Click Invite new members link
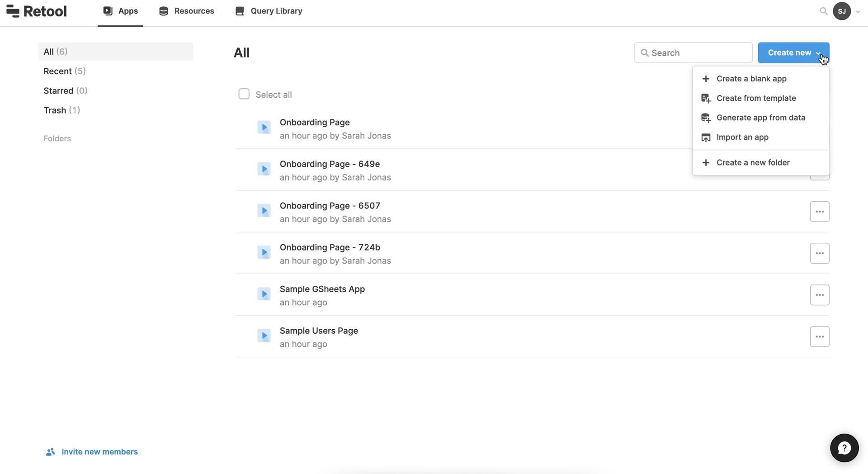The height and width of the screenshot is (474, 868). [x=99, y=451]
